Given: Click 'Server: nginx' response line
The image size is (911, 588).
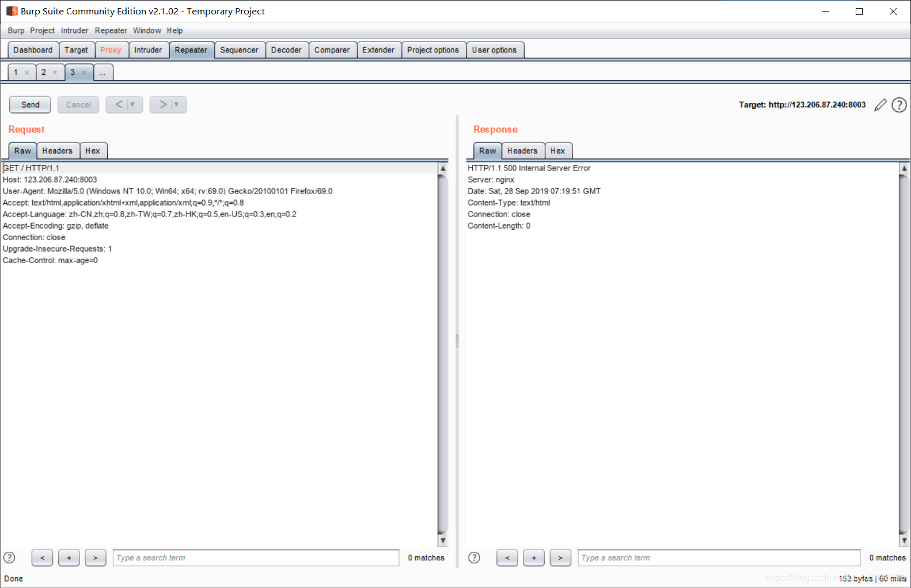Looking at the screenshot, I should coord(491,180).
